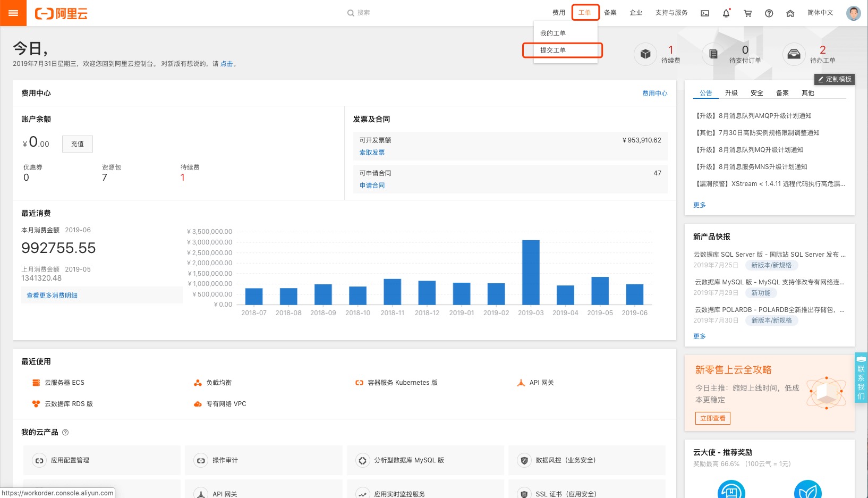Open 分析型数据库 MySQL 版 card
Screen dimensions: 868x498
pyautogui.click(x=425, y=460)
